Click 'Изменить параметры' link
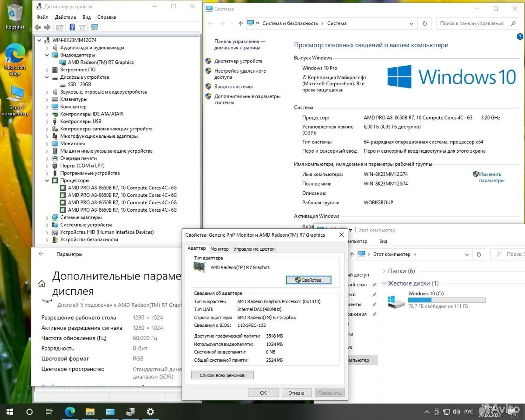525x420 pixels. [x=492, y=177]
